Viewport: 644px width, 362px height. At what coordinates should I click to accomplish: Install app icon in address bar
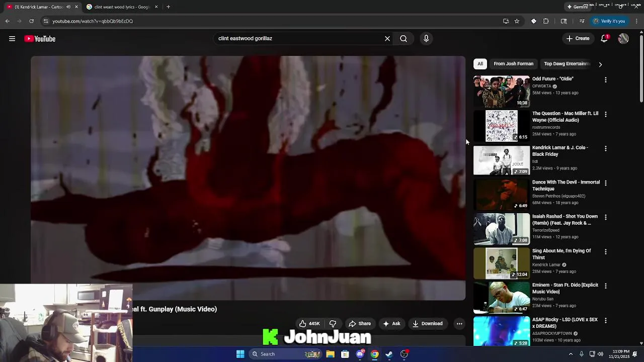point(506,21)
